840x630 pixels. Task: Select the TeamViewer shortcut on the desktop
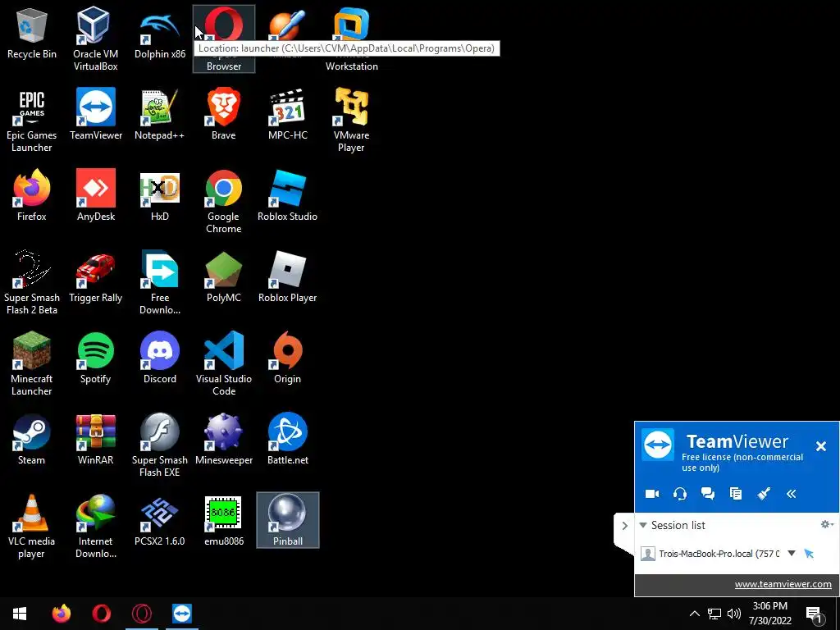95,115
